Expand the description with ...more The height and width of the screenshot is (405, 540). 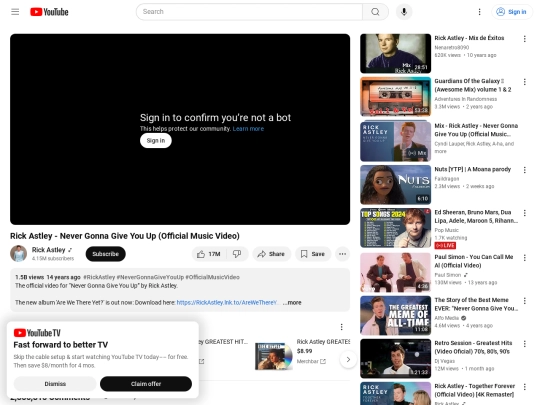pos(292,303)
